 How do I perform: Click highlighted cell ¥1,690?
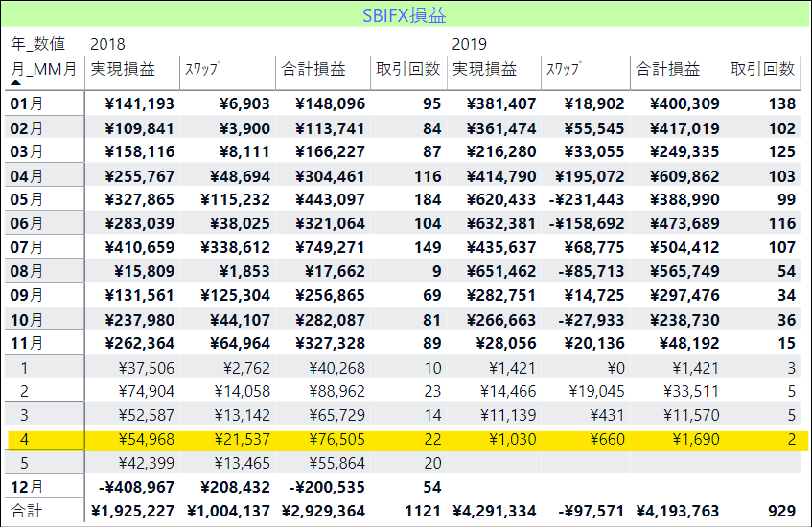pyautogui.click(x=696, y=440)
